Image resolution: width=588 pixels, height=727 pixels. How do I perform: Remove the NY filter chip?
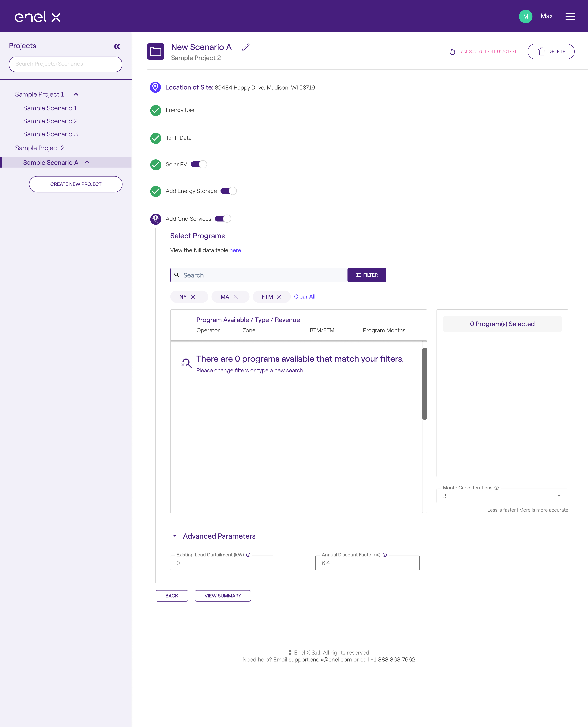pos(193,297)
